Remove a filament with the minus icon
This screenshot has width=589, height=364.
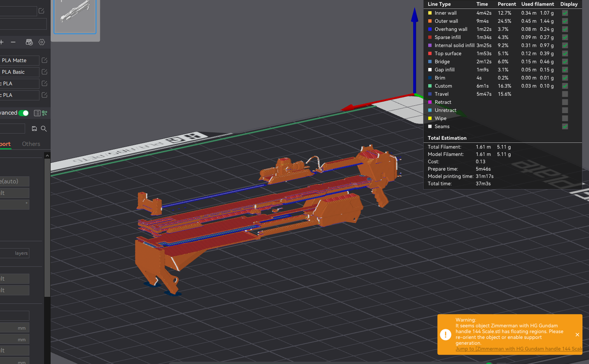click(x=13, y=42)
